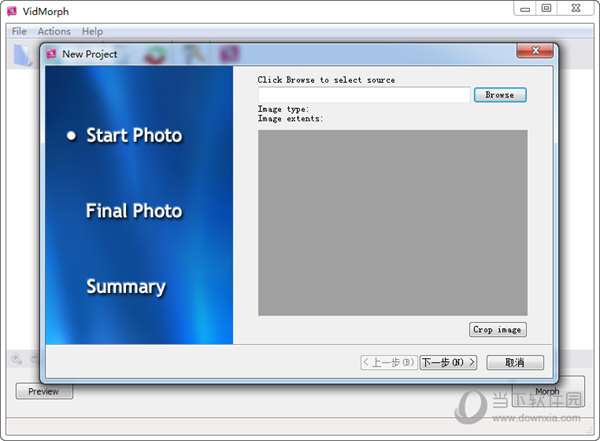Open the File menu
600x441 pixels.
19,31
